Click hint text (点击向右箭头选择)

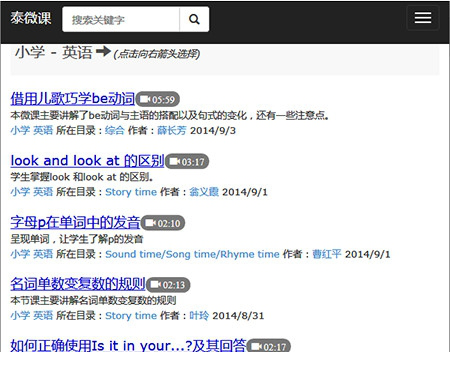[157, 54]
